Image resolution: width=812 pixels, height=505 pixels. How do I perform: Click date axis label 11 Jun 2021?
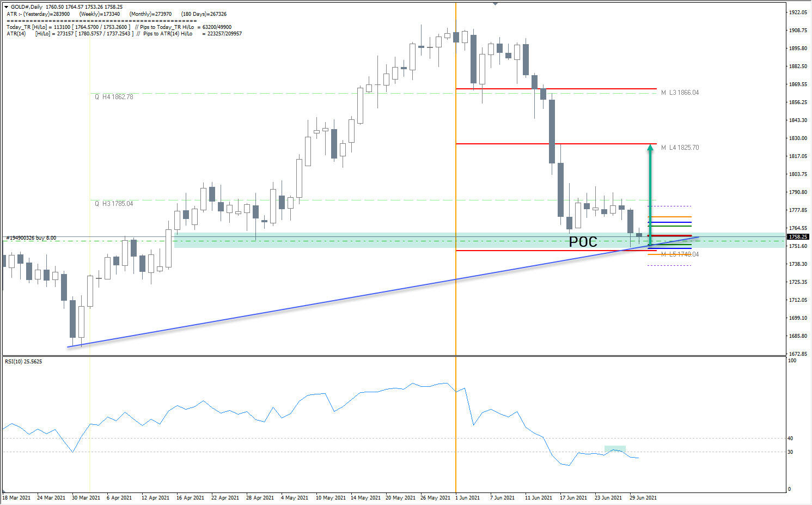point(539,498)
